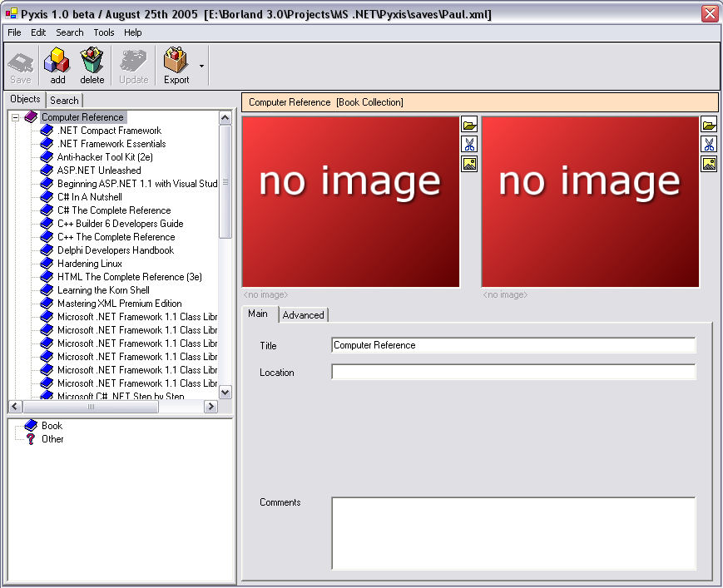This screenshot has width=723, height=588.
Task: Open the Export dropdown arrow
Action: point(201,66)
